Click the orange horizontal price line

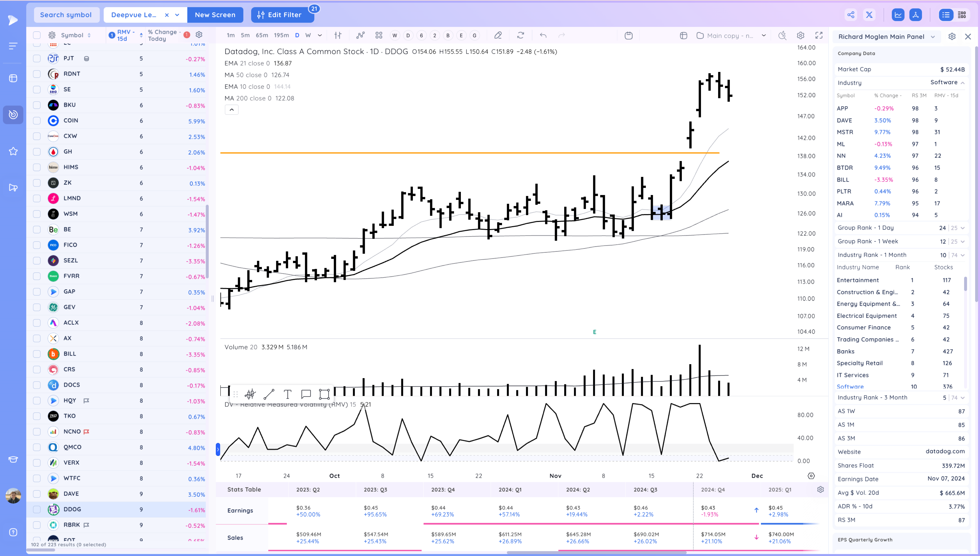point(470,153)
